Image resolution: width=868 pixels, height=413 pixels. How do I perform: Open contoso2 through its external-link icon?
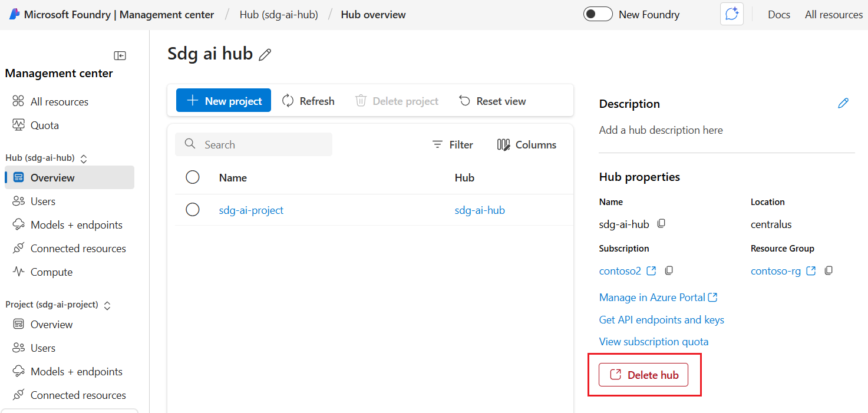tap(651, 270)
